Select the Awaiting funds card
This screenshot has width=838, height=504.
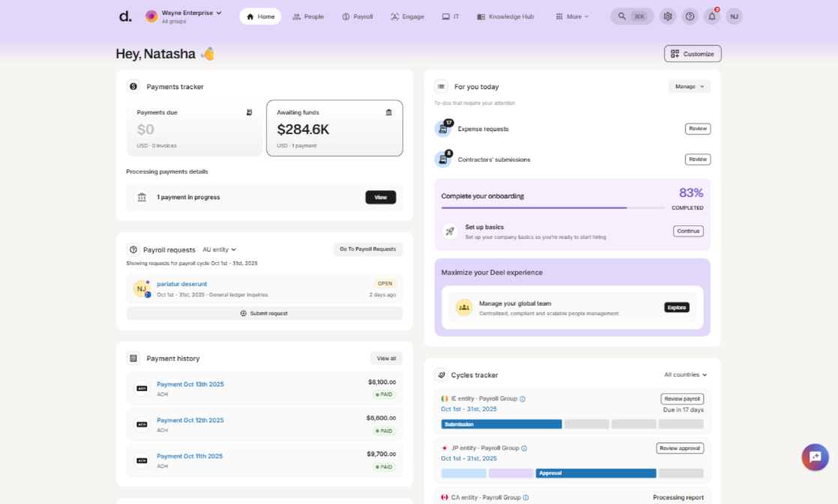[334, 128]
